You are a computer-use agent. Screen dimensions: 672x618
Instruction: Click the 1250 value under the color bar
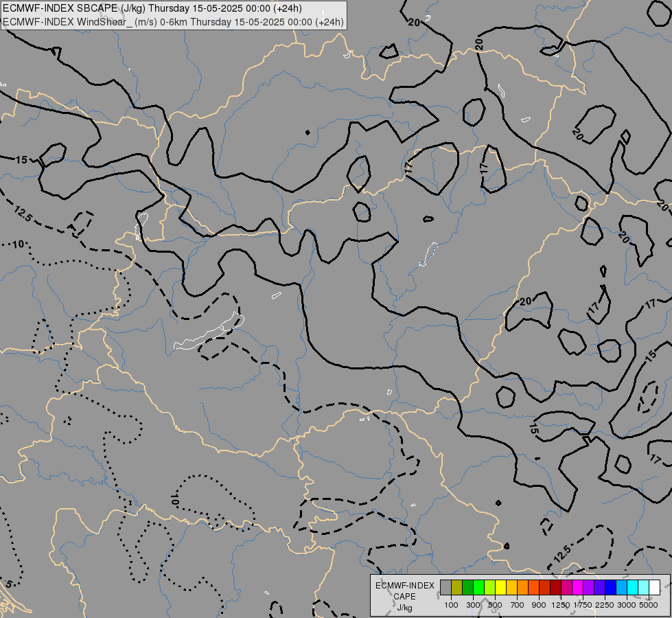coord(561,605)
